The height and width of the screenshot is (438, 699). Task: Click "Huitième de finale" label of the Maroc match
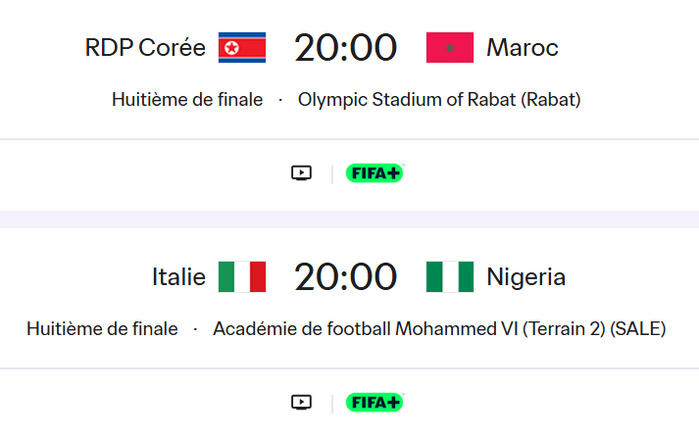(187, 100)
